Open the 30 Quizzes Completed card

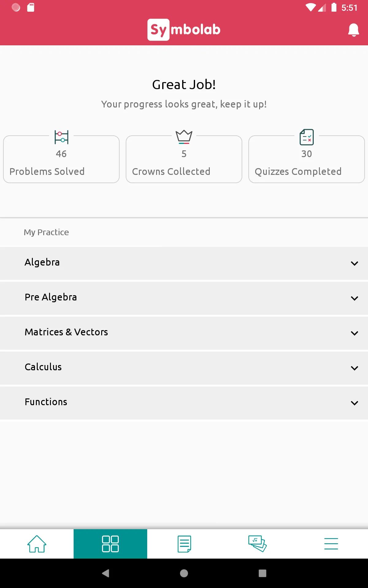307,159
